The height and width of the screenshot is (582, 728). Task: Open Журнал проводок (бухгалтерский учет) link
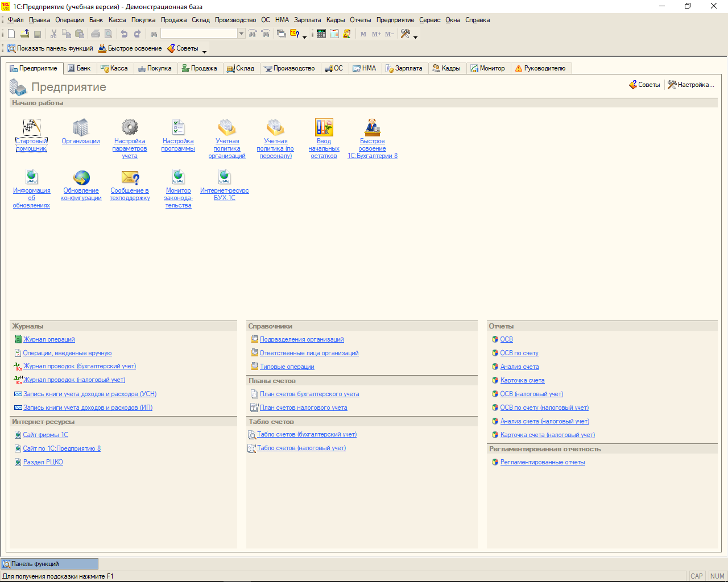tap(80, 366)
